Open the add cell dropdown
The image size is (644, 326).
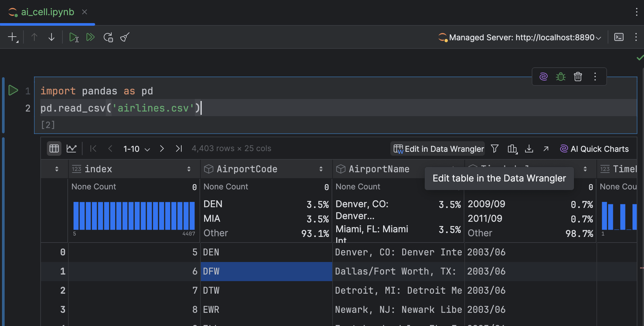13,37
